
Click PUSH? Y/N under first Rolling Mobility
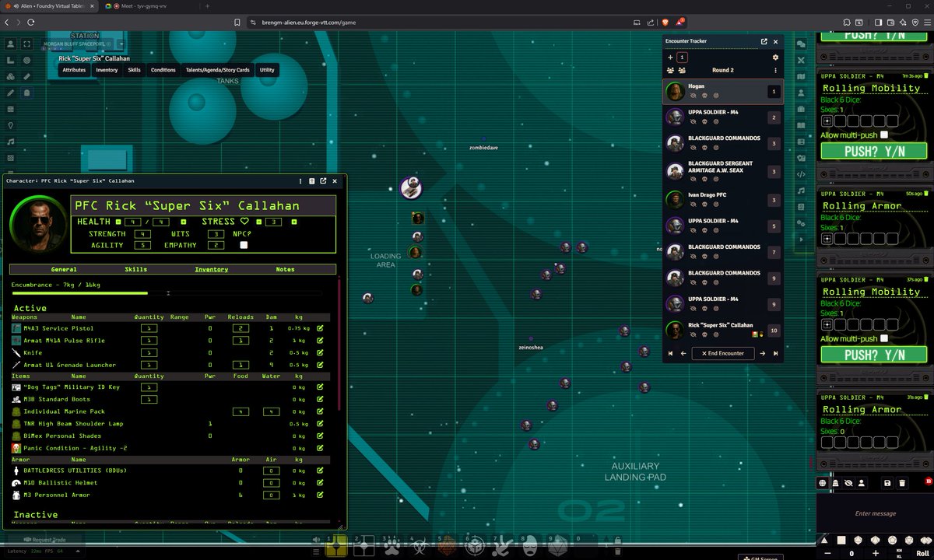(x=874, y=152)
